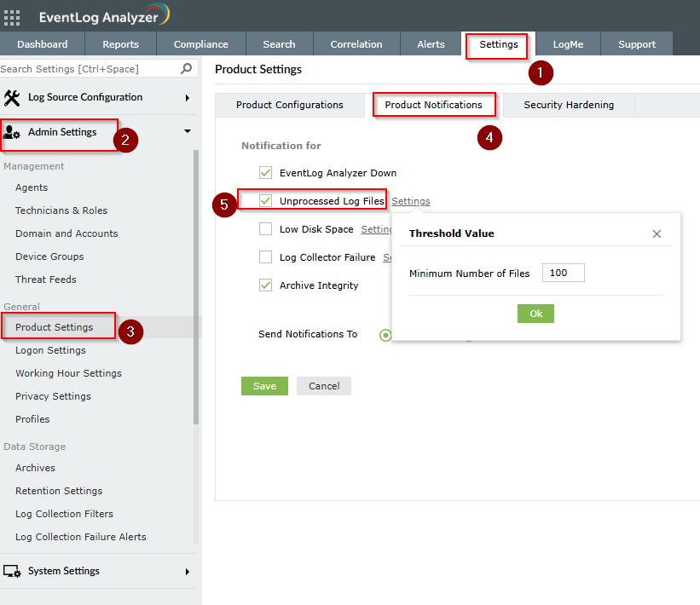Open Log Collection Filters
The height and width of the screenshot is (605, 700).
pyautogui.click(x=64, y=514)
